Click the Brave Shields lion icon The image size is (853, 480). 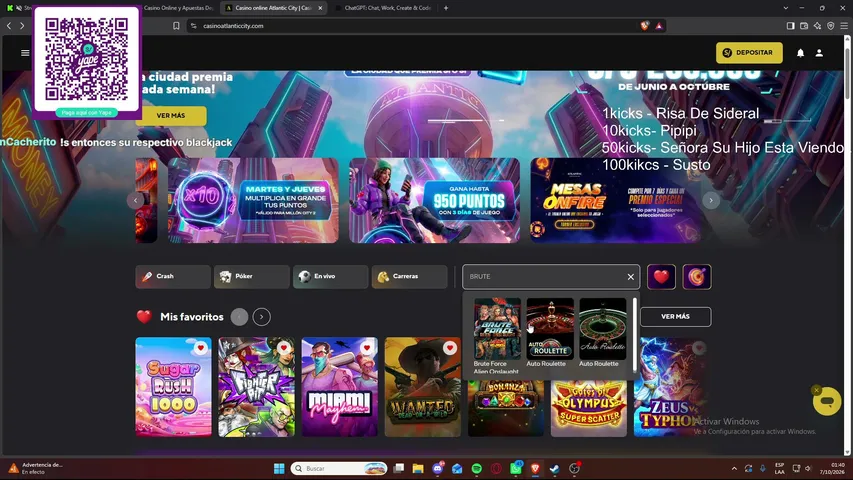pos(645,26)
